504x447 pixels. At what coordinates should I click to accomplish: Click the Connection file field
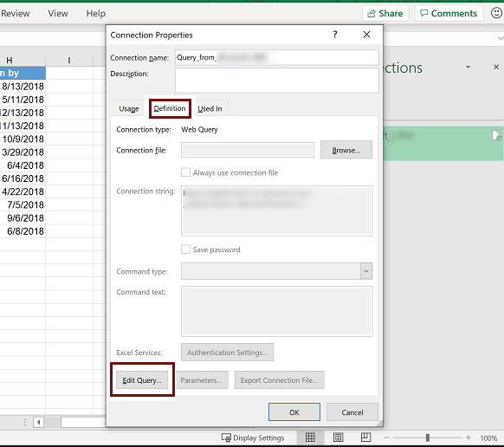[x=248, y=150]
